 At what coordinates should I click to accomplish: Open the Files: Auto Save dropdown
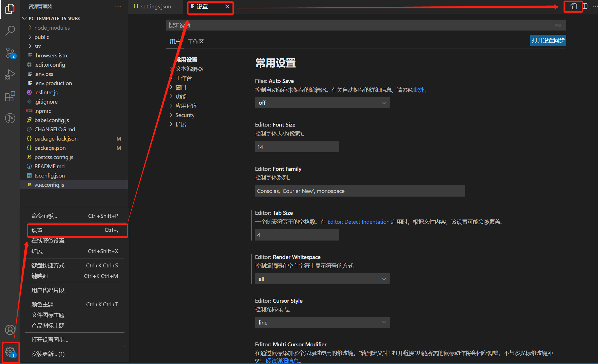point(322,103)
